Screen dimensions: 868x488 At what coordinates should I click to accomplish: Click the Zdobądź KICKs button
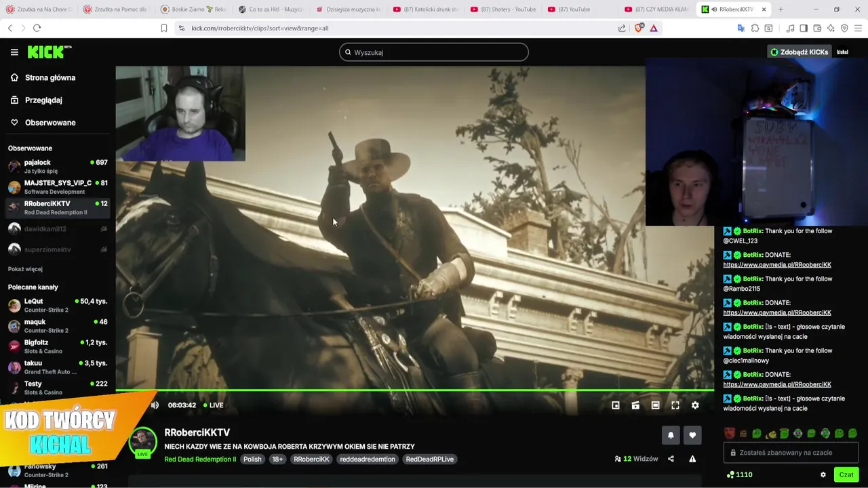tap(799, 52)
